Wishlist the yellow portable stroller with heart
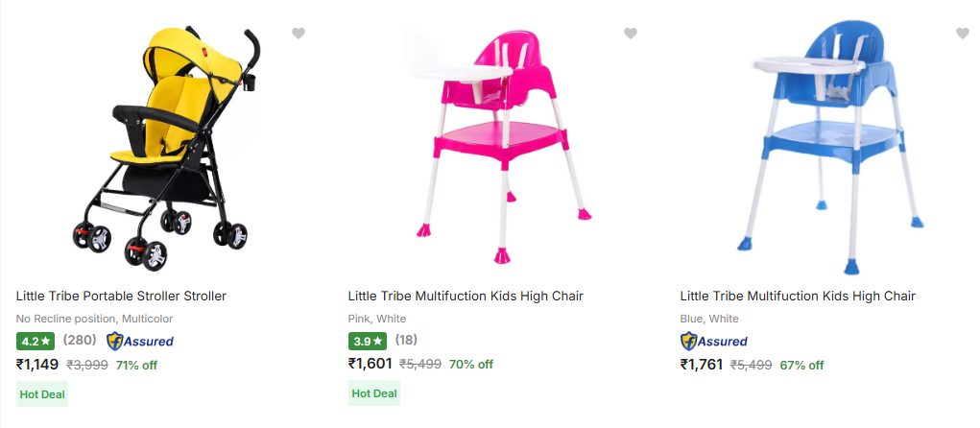Screen dimensions: 980x428 click(x=299, y=34)
